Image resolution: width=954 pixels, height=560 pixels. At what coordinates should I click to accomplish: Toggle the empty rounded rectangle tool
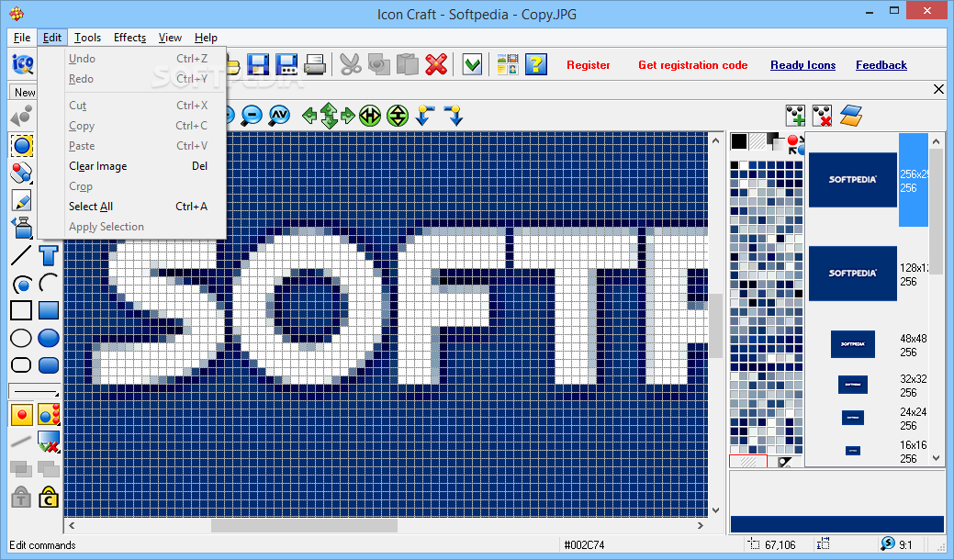pos(21,365)
